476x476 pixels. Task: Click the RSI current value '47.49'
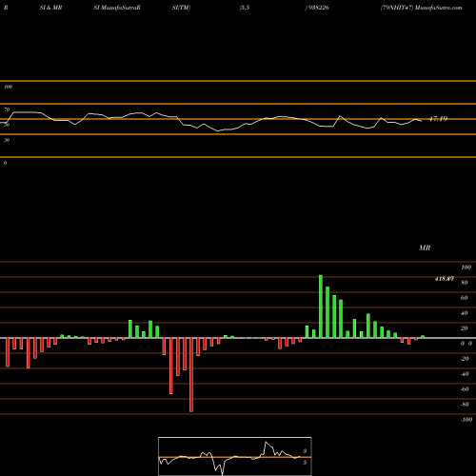click(438, 119)
